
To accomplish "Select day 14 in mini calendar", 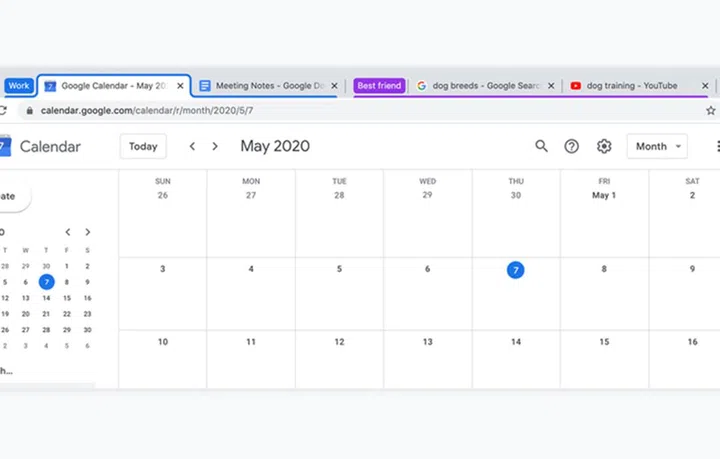I will [x=46, y=298].
